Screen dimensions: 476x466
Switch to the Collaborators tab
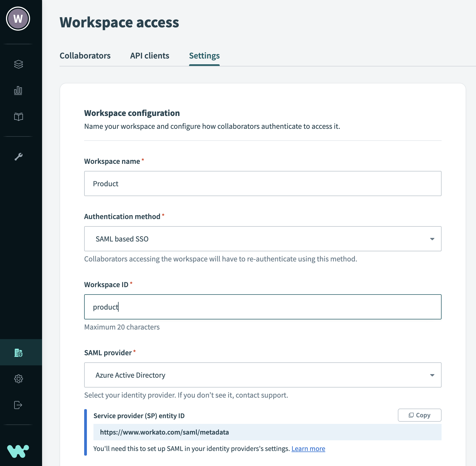[x=85, y=56]
